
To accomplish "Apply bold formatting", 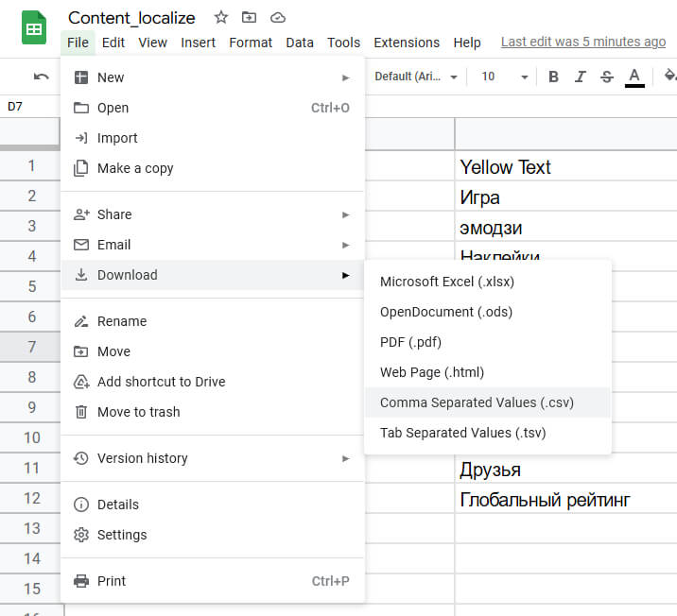I will coord(553,77).
